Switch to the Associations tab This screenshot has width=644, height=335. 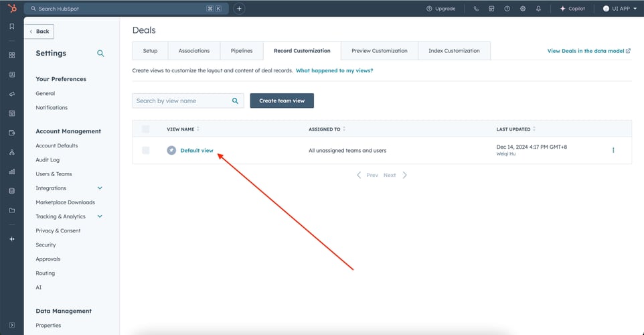coord(194,50)
